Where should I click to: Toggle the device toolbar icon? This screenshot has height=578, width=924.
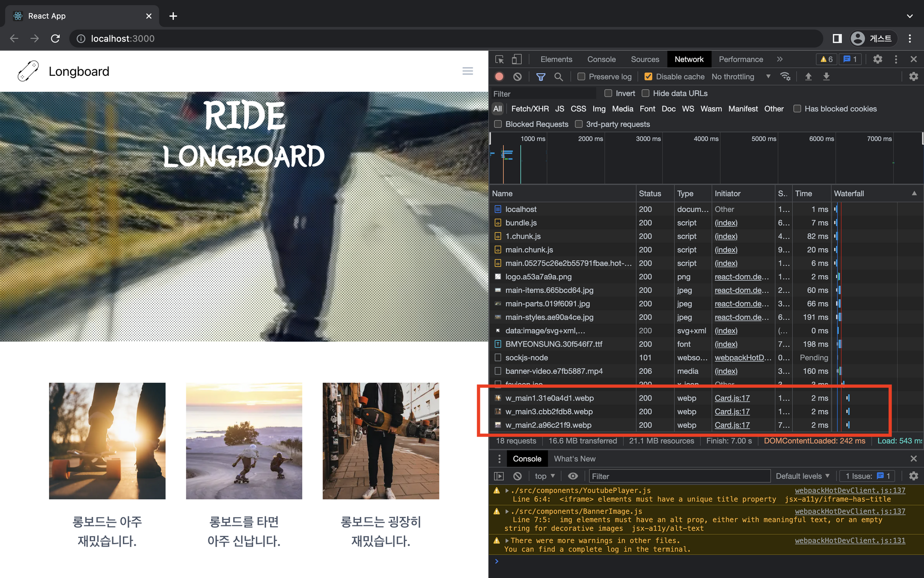click(x=517, y=59)
